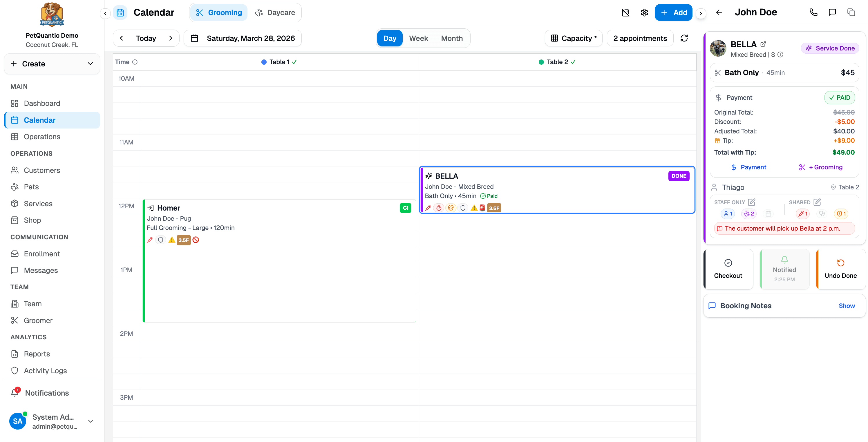Open calendar settings gear icon
Image resolution: width=868 pixels, height=442 pixels.
644,13
